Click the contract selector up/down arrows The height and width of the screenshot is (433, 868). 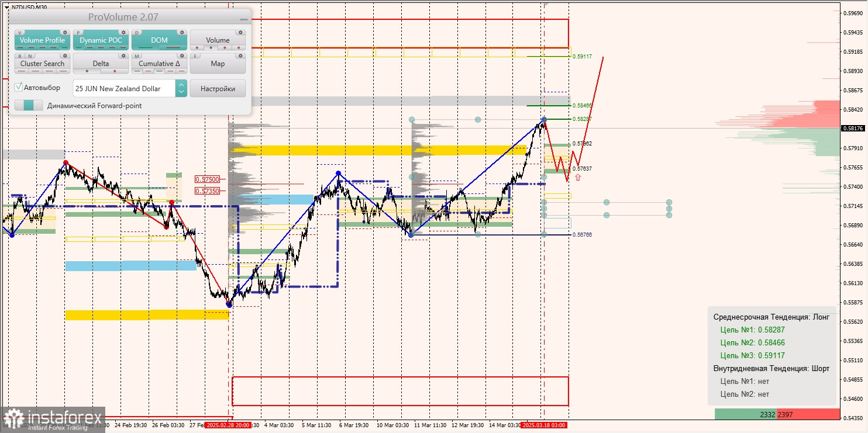point(181,88)
